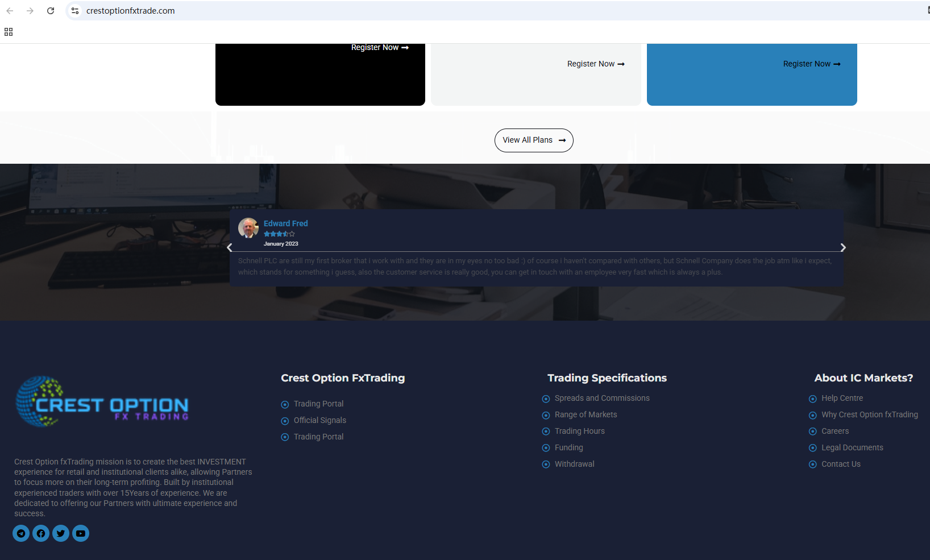Viewport: 930px width, 560px height.
Task: Open the Trading Hours link
Action: pyautogui.click(x=580, y=431)
